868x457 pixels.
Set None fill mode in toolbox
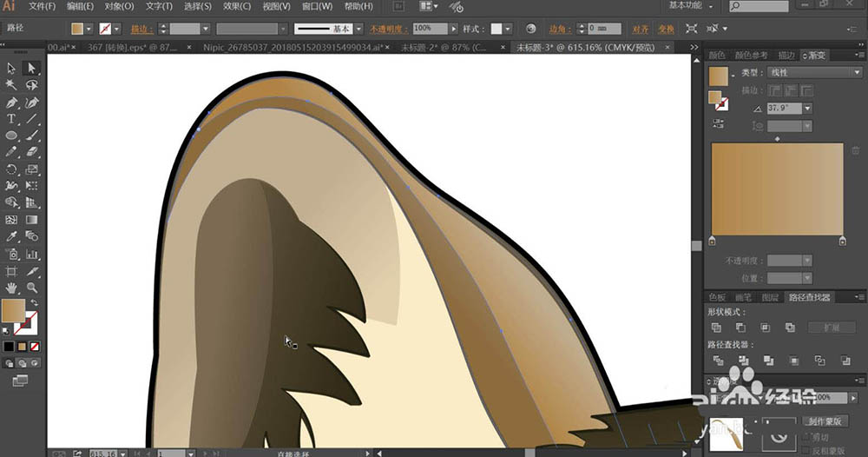click(x=35, y=347)
